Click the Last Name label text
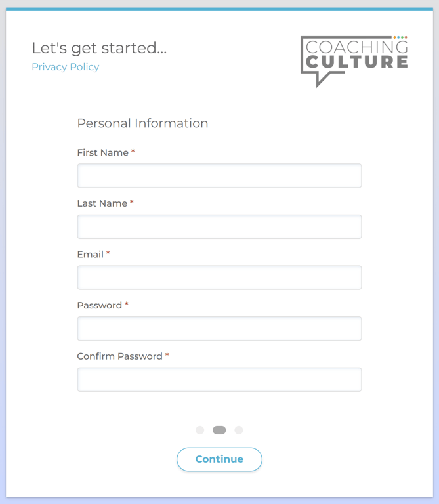Screen dimensions: 439x504 [102, 203]
